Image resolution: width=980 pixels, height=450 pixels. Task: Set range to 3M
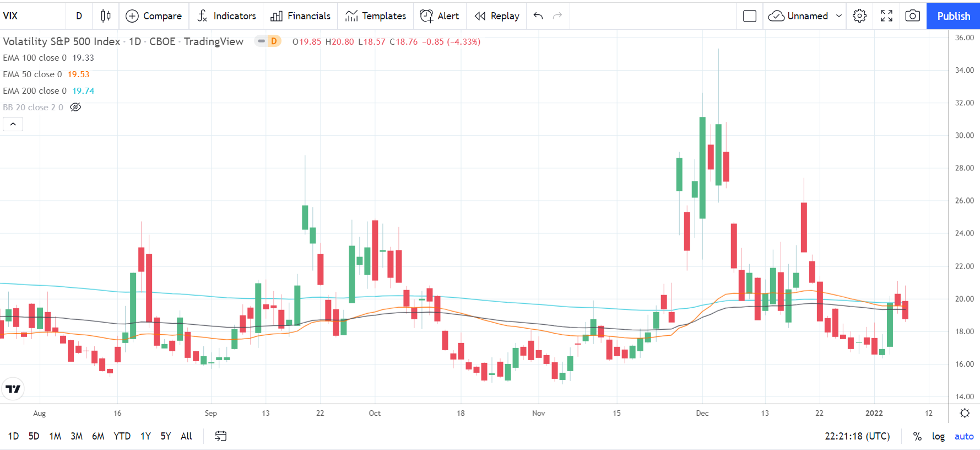tap(77, 436)
